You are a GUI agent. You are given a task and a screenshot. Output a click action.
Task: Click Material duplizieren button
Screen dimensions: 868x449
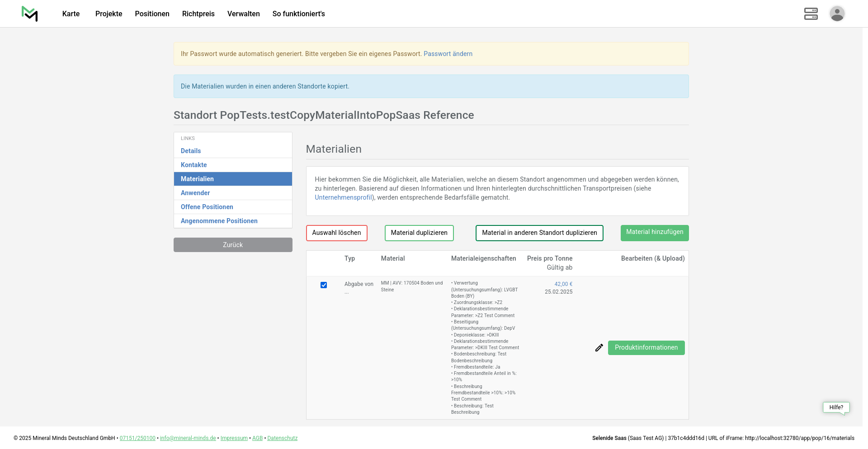coord(419,233)
